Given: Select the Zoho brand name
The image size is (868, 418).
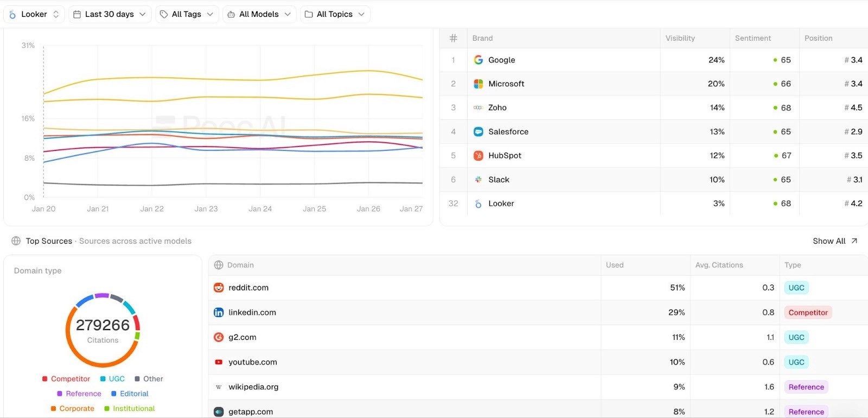Looking at the screenshot, I should point(497,107).
